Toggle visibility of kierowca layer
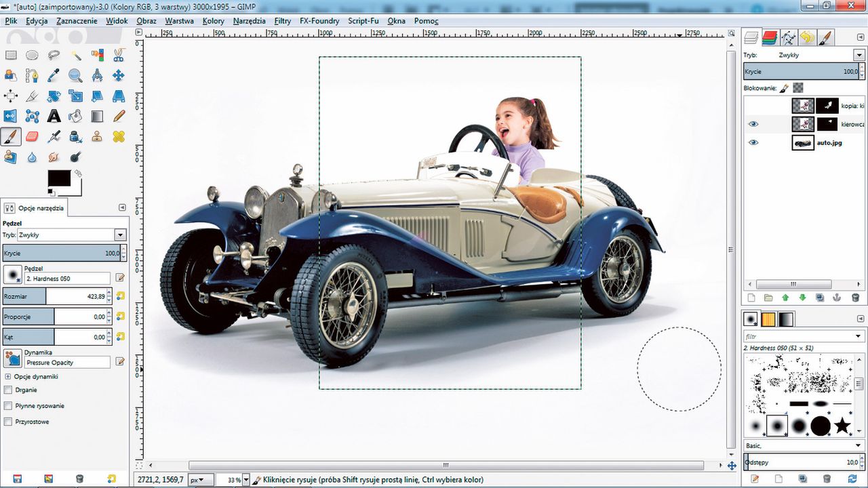Image resolution: width=868 pixels, height=488 pixels. [x=753, y=124]
